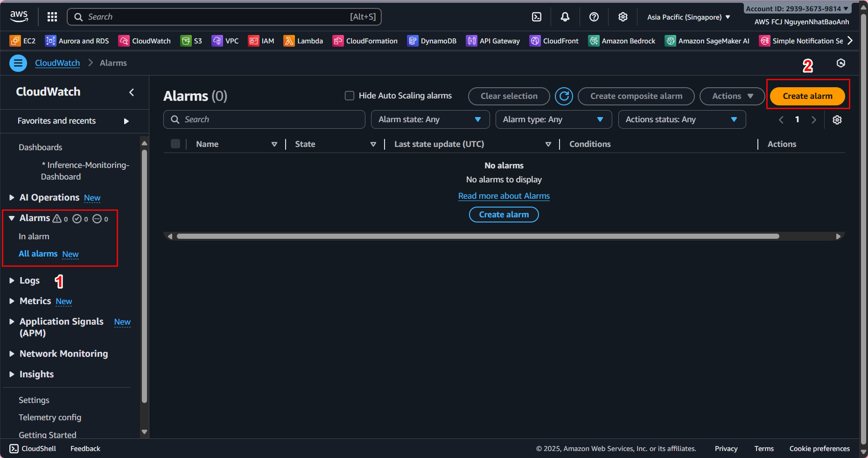
Task: Expand the Insights section
Action: 12,374
